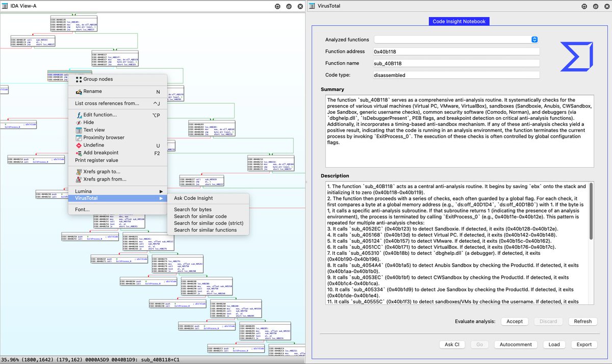The height and width of the screenshot is (364, 612).
Task: Focus the Code type field
Action: [456, 75]
